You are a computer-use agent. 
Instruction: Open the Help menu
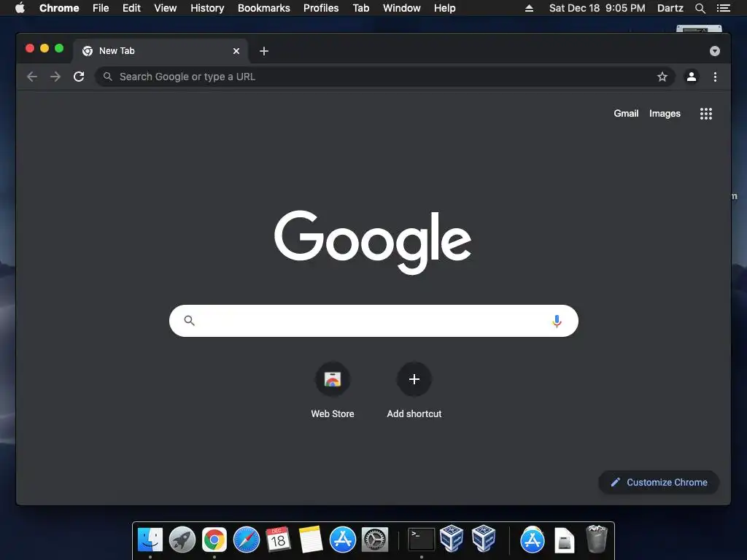(x=444, y=8)
